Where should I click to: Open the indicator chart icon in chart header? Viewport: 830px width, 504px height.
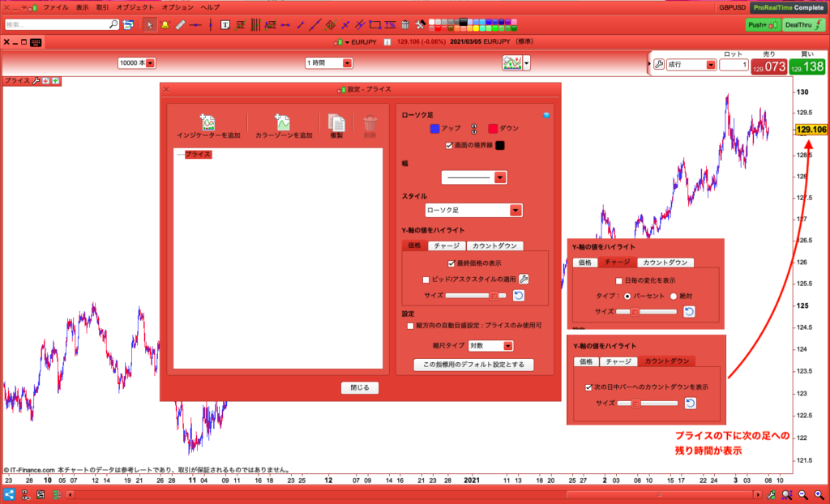(512, 63)
